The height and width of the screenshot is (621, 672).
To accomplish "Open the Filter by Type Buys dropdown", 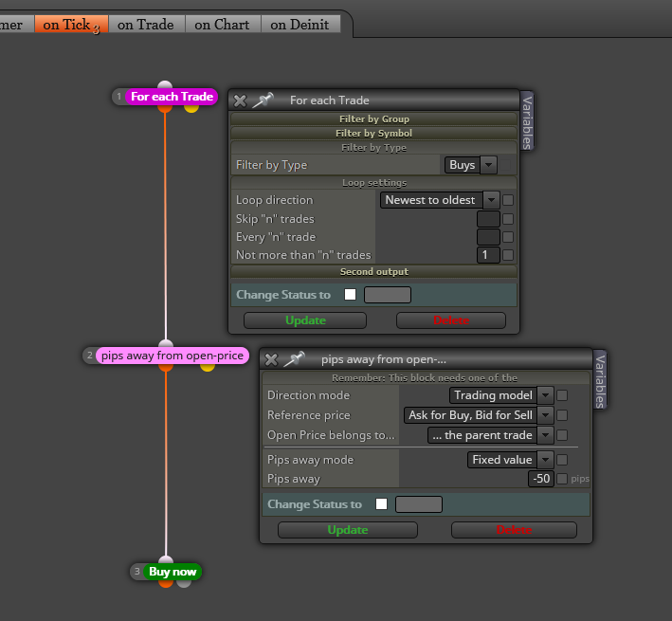I will 470,165.
